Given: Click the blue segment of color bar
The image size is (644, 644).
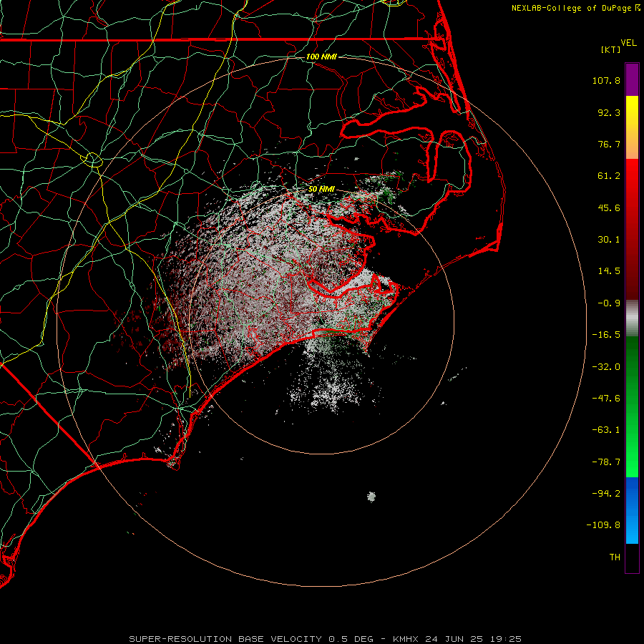Looking at the screenshot, I should [632, 510].
